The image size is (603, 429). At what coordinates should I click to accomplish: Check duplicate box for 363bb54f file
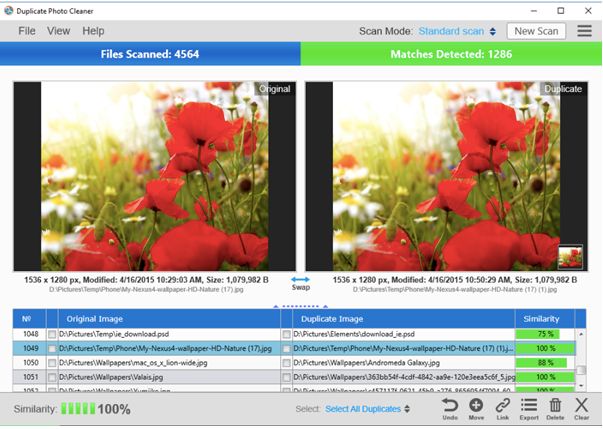[x=286, y=377]
